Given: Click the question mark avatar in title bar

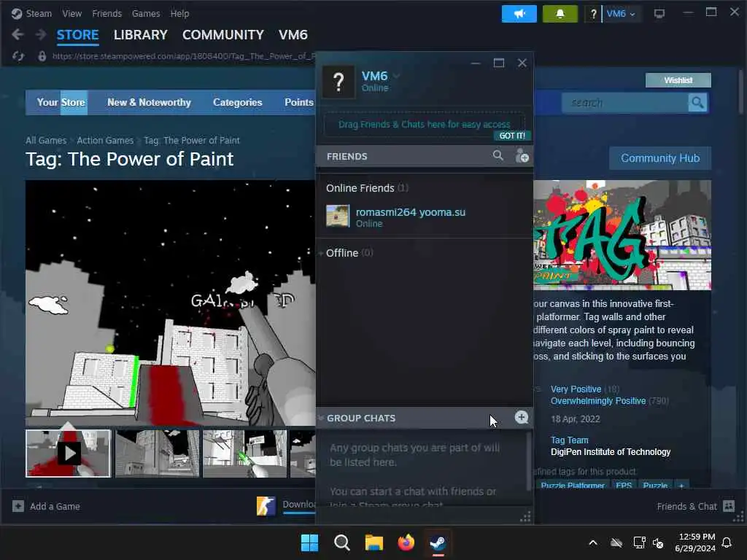Looking at the screenshot, I should pyautogui.click(x=593, y=15).
